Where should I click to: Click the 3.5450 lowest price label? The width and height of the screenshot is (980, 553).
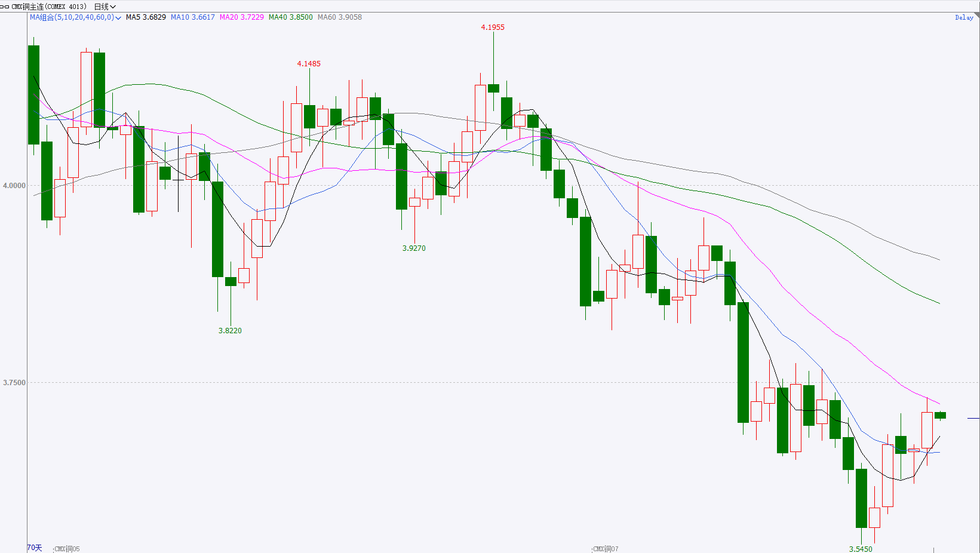pos(861,549)
